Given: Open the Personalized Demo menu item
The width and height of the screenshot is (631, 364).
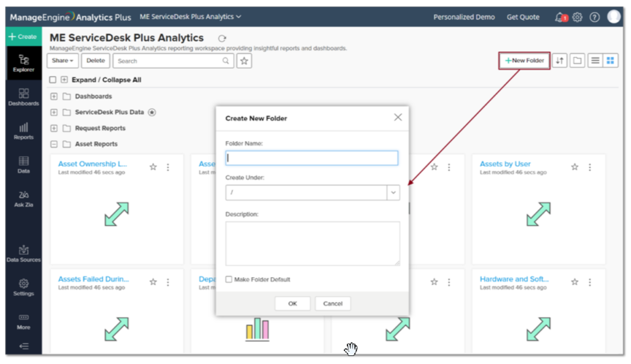Looking at the screenshot, I should (x=463, y=17).
